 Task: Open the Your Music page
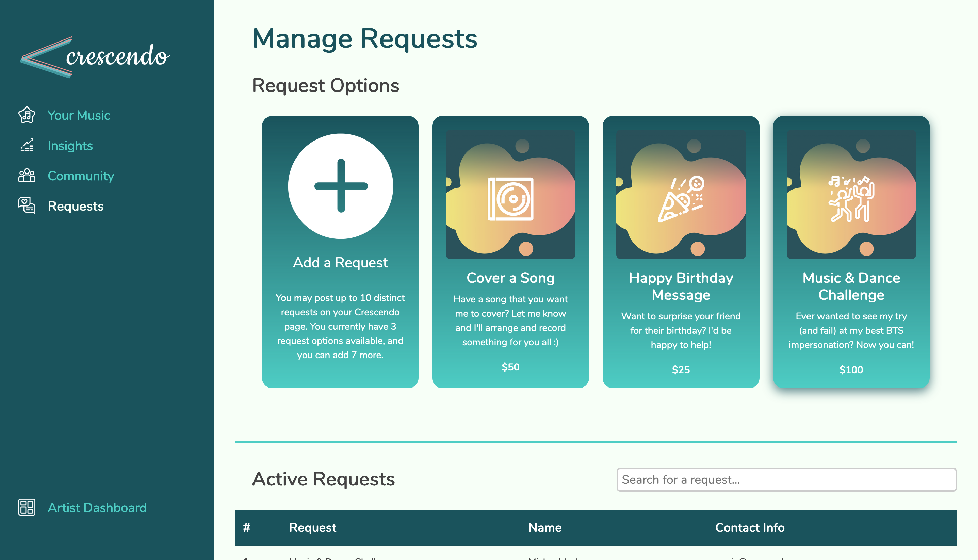pos(79,115)
